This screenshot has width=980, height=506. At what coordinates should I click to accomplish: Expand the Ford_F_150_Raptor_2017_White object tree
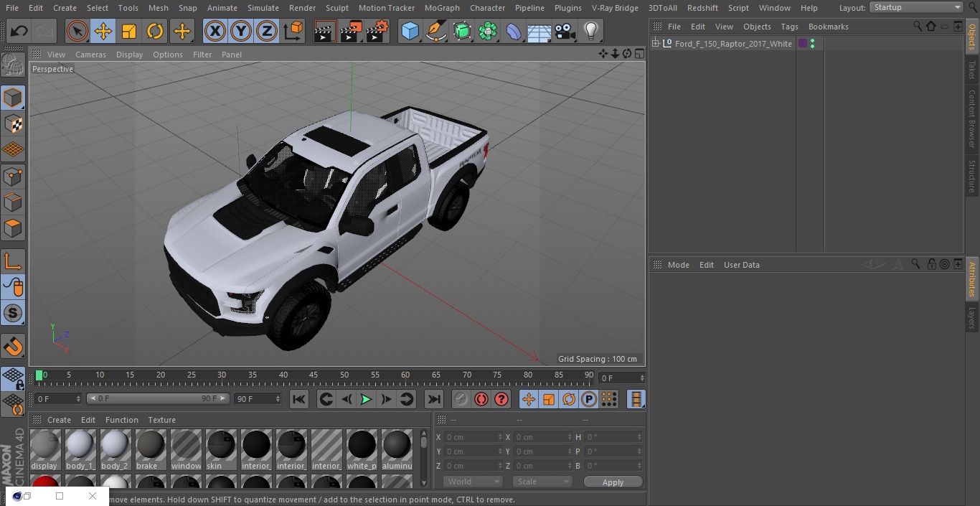pos(655,44)
